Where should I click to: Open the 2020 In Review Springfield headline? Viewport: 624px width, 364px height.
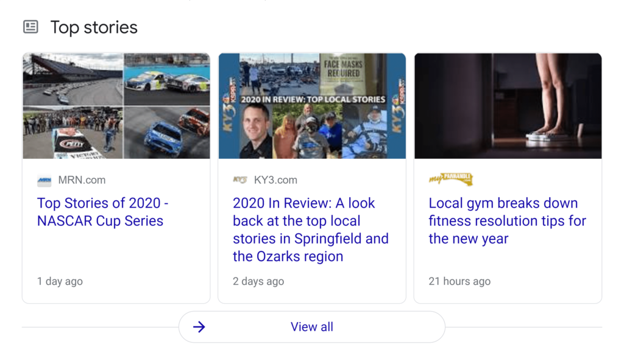(310, 229)
